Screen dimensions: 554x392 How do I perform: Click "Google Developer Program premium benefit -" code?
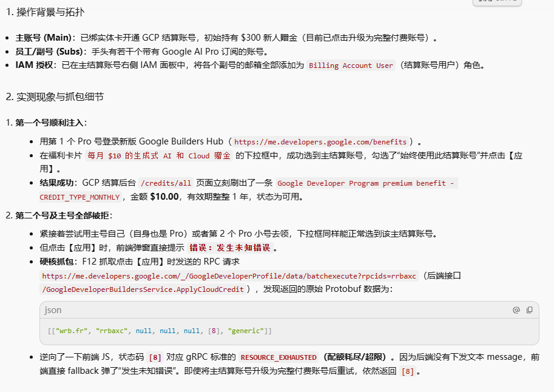[366, 183]
